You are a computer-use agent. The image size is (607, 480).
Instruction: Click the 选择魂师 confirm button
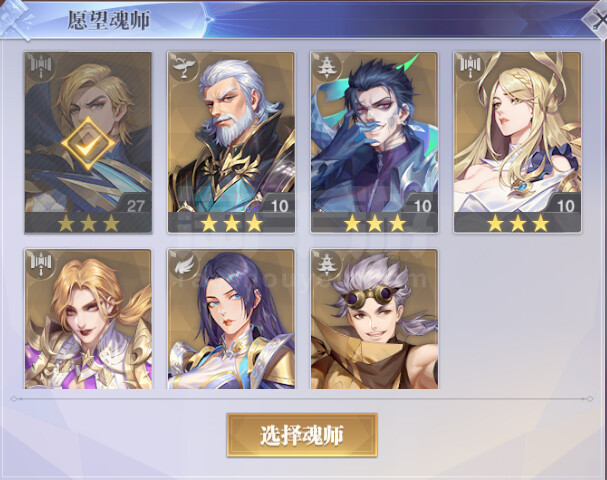click(302, 435)
